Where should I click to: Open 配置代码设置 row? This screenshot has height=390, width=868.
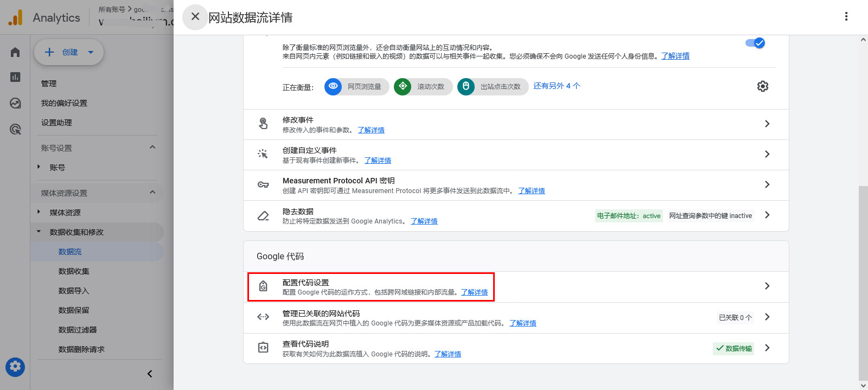(516, 287)
